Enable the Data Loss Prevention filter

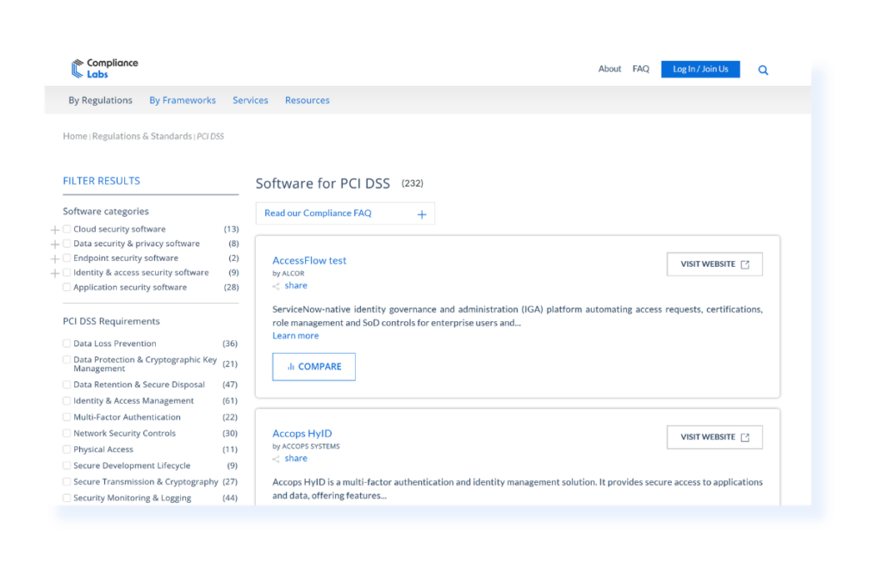point(67,343)
